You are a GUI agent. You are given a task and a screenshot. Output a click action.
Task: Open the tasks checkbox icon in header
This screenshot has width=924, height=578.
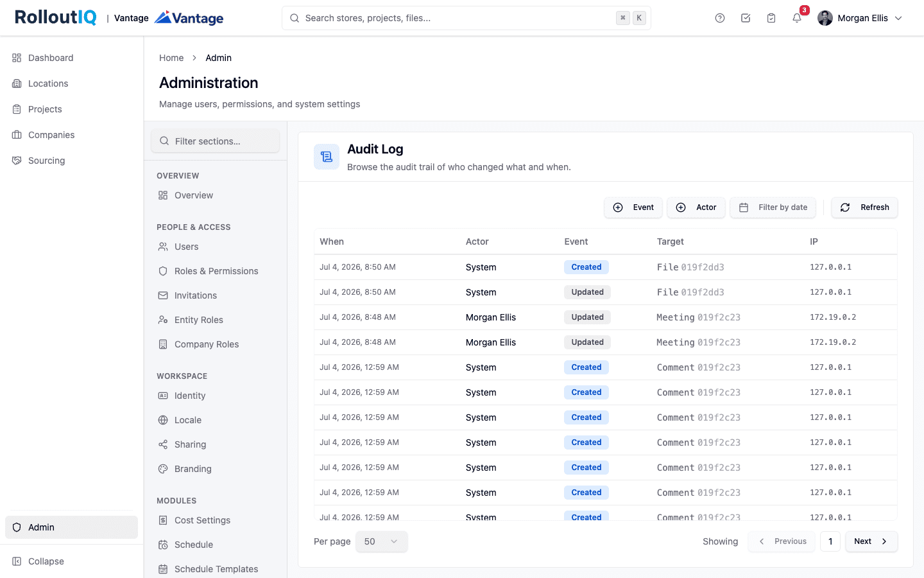pyautogui.click(x=746, y=18)
